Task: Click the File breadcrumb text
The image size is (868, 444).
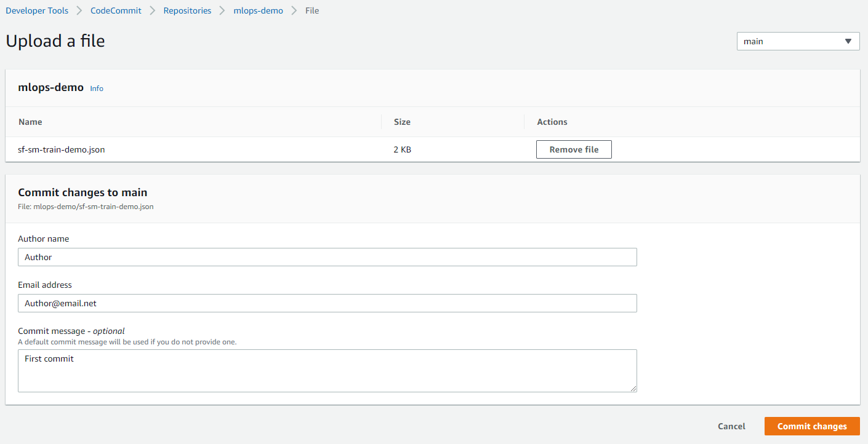Action: [x=312, y=10]
